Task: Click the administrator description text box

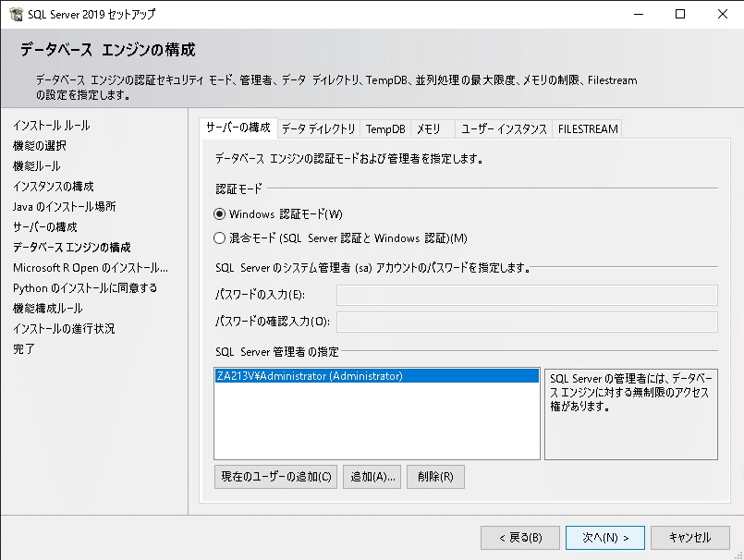Action: [631, 414]
